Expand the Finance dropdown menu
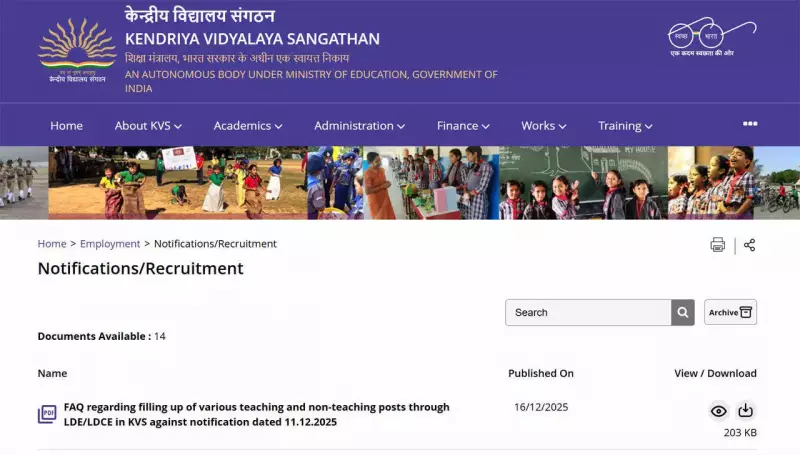This screenshot has width=800, height=455. [463, 126]
